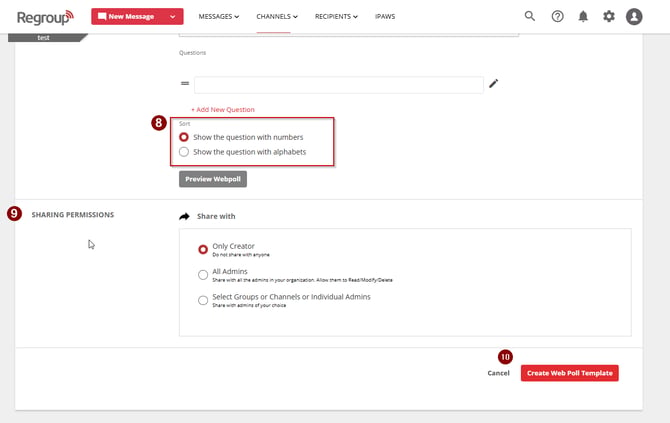Click the Regroup logo
The height and width of the screenshot is (423, 670).
[45, 17]
